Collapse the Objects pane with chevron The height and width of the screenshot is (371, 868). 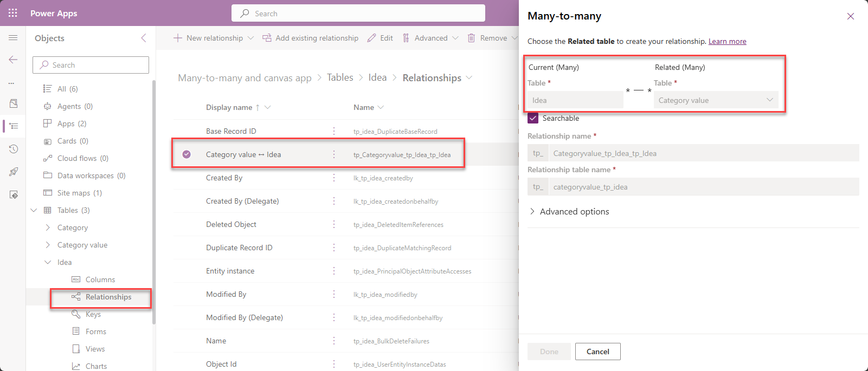pos(144,38)
